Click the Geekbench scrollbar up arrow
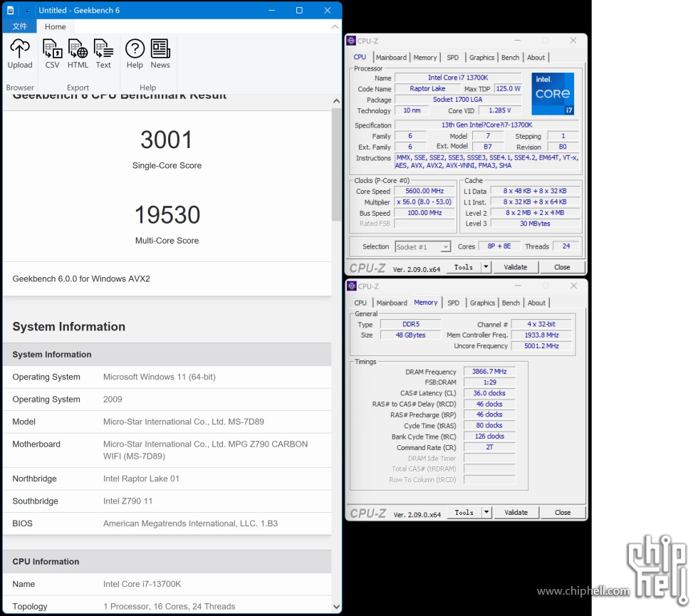 coord(336,101)
